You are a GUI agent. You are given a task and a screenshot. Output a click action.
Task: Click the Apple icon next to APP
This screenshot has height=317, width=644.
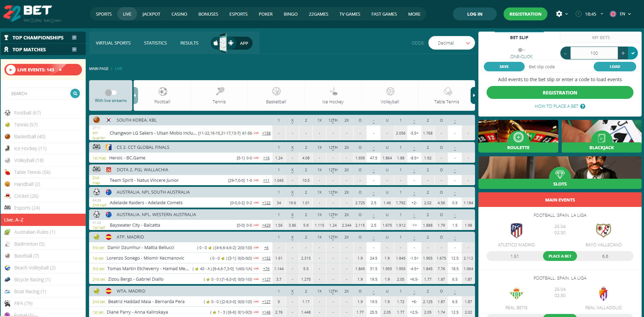215,43
